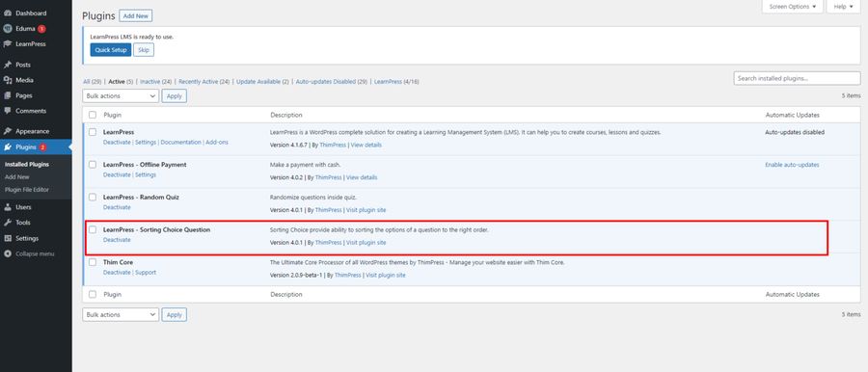
Task: Open the bottom Bulk actions dropdown
Action: [x=121, y=314]
